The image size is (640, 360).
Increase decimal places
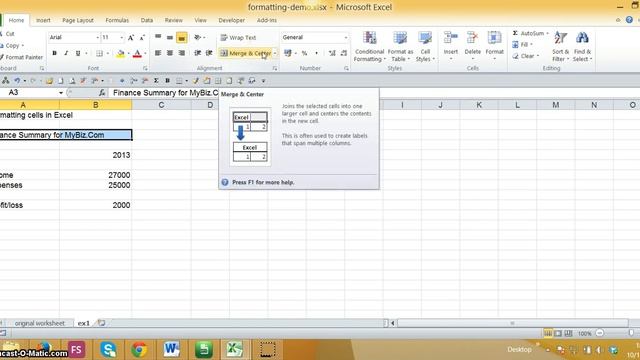pos(332,53)
